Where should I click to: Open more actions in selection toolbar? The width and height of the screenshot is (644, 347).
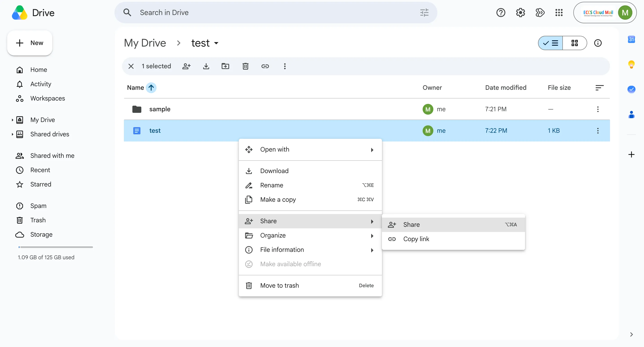(285, 66)
